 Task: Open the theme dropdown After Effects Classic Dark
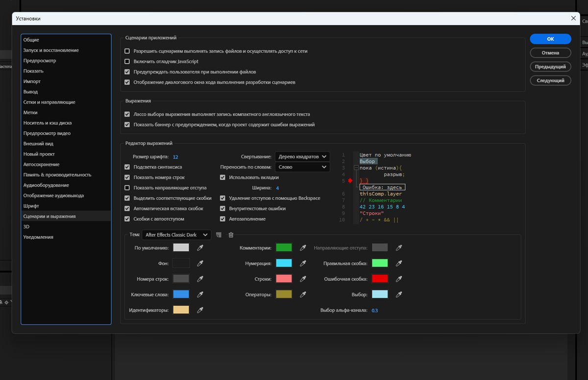click(176, 235)
